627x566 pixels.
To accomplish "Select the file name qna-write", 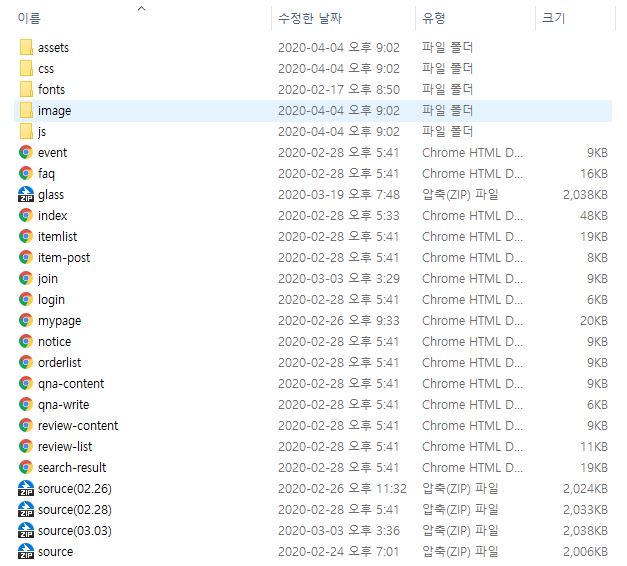I will coord(64,405).
